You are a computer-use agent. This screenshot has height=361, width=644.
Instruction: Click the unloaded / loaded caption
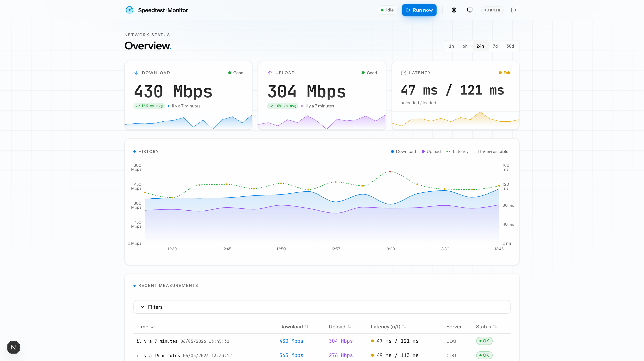click(x=418, y=103)
